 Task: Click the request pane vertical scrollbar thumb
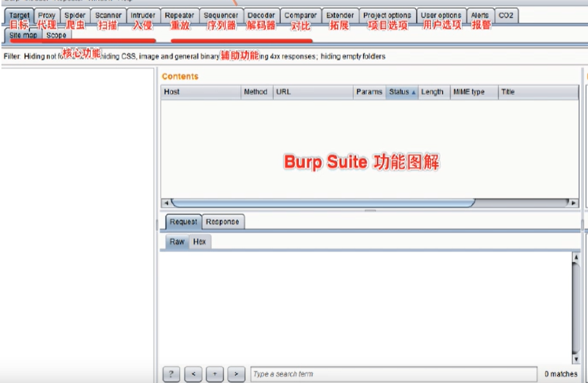[x=576, y=308]
